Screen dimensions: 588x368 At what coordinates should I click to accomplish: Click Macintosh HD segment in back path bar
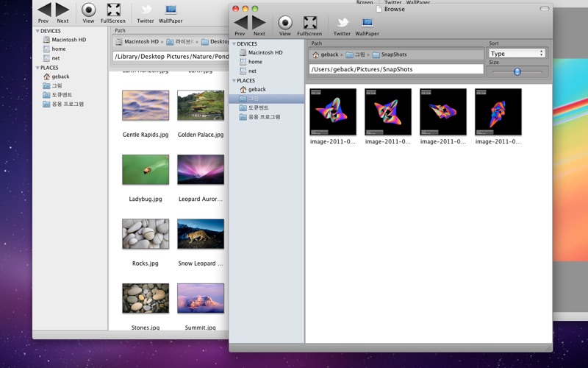[x=137, y=42]
